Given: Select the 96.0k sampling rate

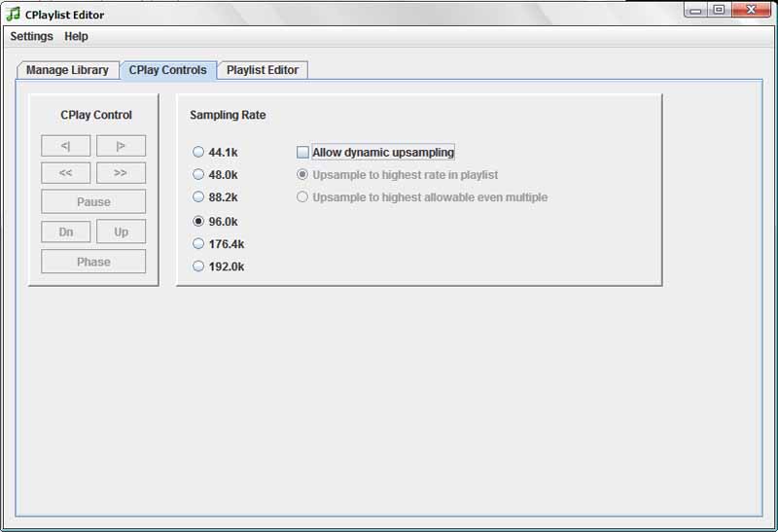Looking at the screenshot, I should (215, 222).
